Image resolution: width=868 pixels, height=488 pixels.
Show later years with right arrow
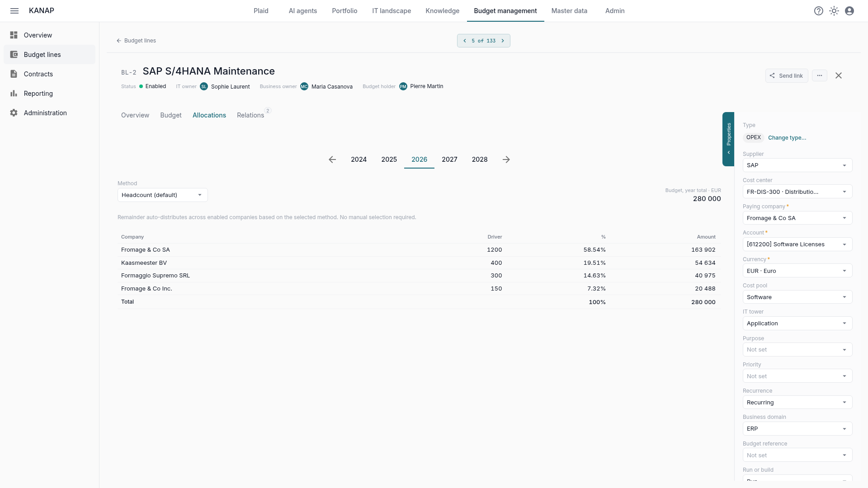tap(506, 160)
